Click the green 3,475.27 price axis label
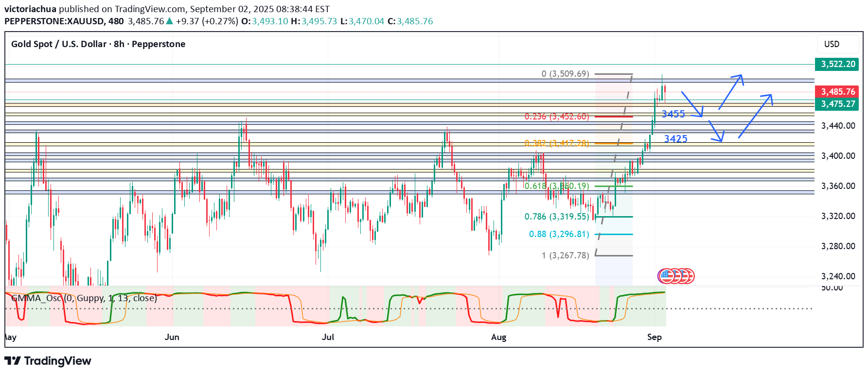This screenshot has height=374, width=868. click(x=837, y=104)
